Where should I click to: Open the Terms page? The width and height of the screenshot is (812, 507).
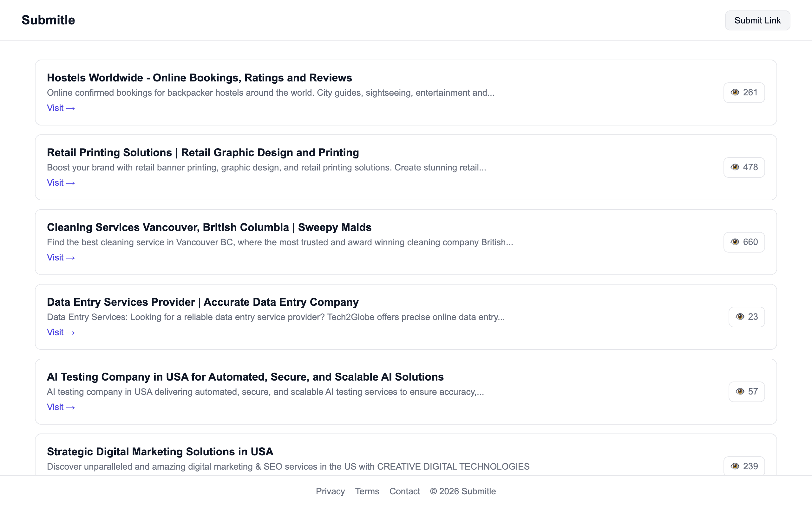point(367,491)
